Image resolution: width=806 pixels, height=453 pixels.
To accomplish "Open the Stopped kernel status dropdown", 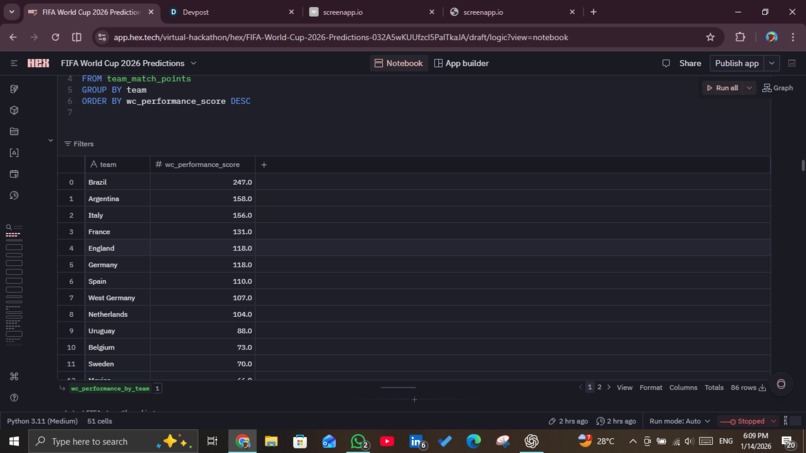I will 748,421.
